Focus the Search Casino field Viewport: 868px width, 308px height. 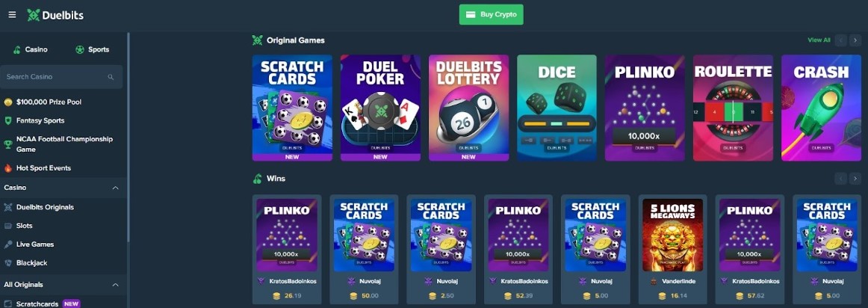click(x=61, y=77)
